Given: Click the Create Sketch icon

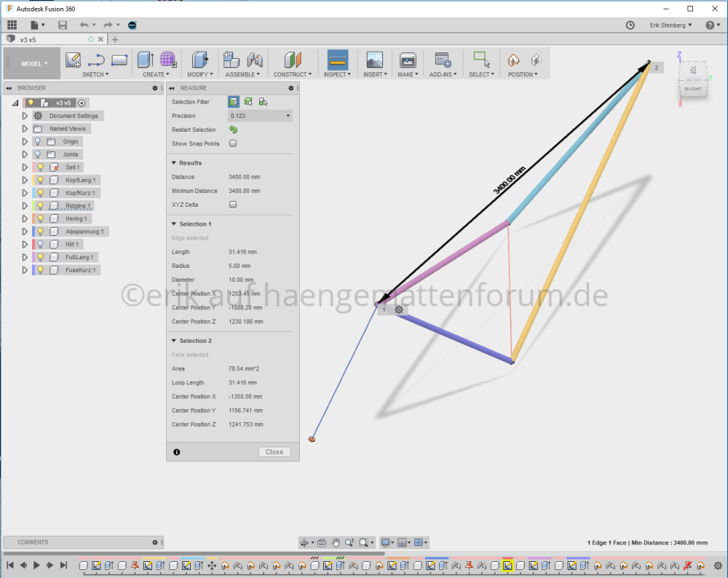Looking at the screenshot, I should tap(73, 60).
